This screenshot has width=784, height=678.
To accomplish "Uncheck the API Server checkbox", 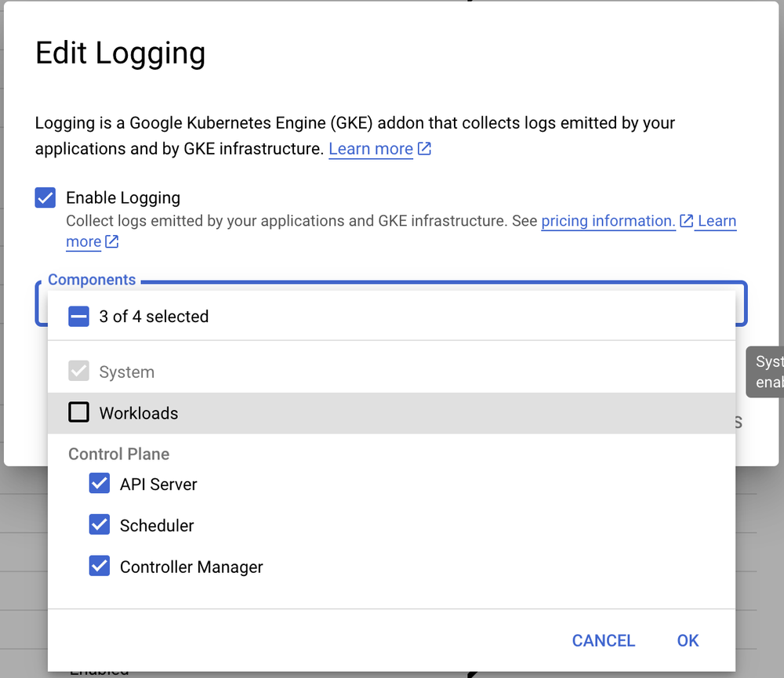I will point(100,484).
